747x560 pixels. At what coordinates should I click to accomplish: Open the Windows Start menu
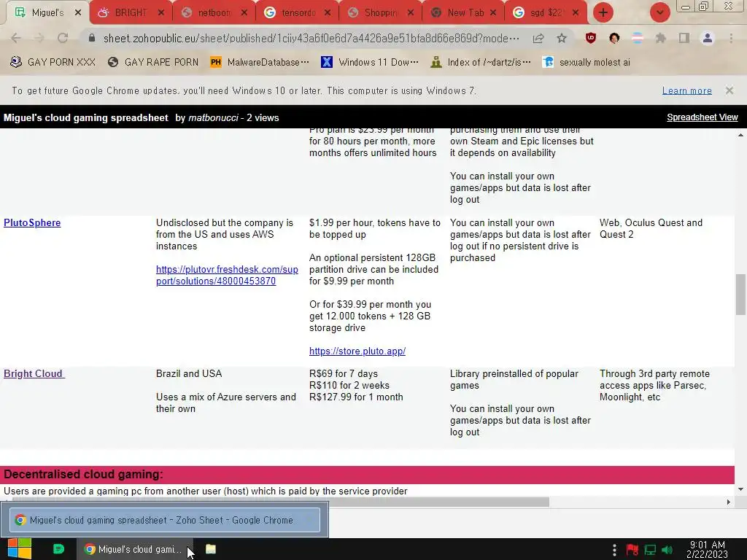(x=20, y=549)
